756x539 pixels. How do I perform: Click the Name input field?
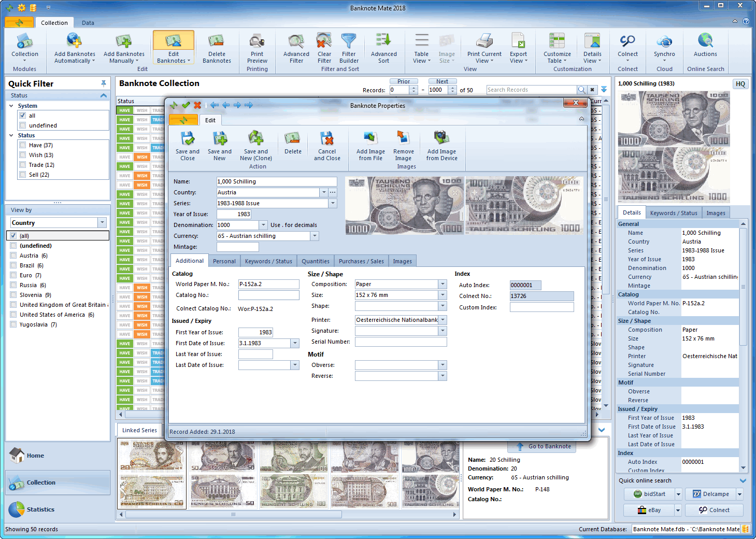pyautogui.click(x=276, y=181)
